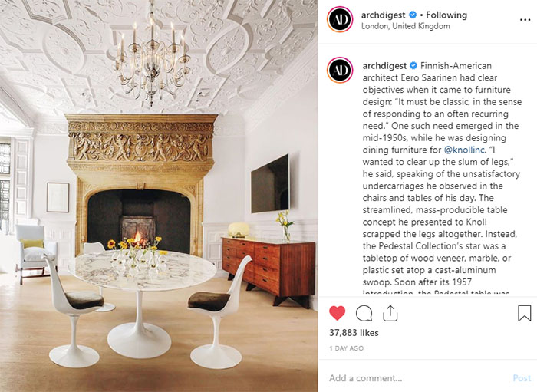Open the London, United Kingdom location
Image resolution: width=537 pixels, height=392 pixels.
tap(406, 26)
